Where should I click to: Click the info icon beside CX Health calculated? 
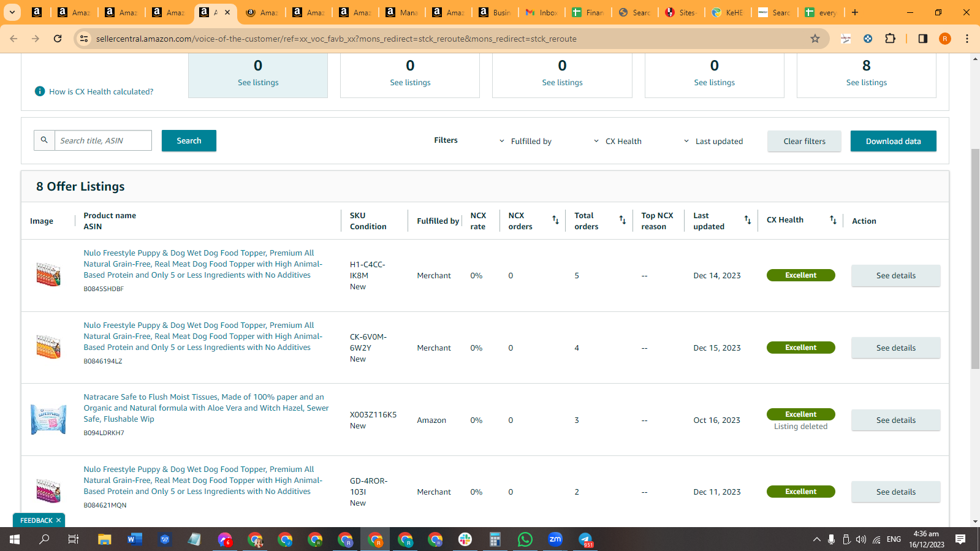pyautogui.click(x=40, y=91)
